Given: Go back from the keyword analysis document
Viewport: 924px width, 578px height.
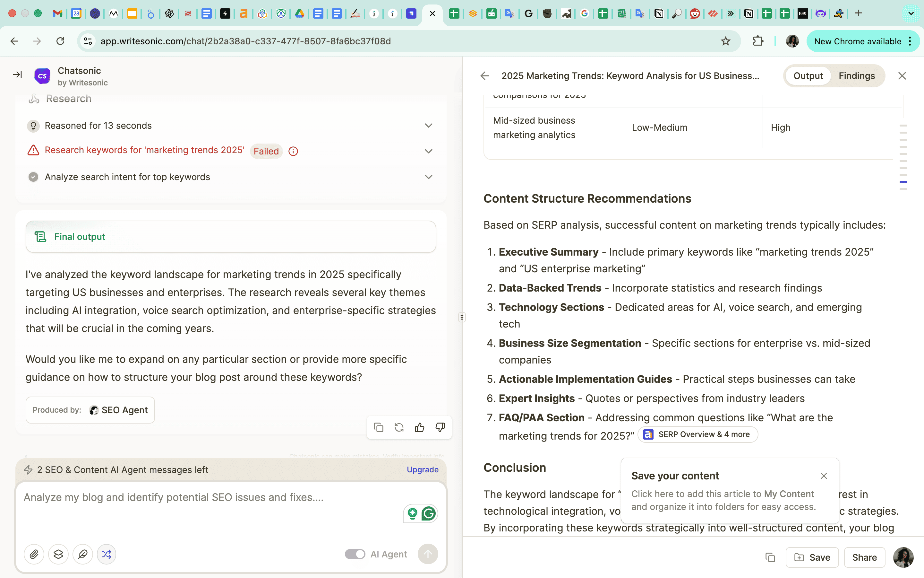Looking at the screenshot, I should pos(484,76).
